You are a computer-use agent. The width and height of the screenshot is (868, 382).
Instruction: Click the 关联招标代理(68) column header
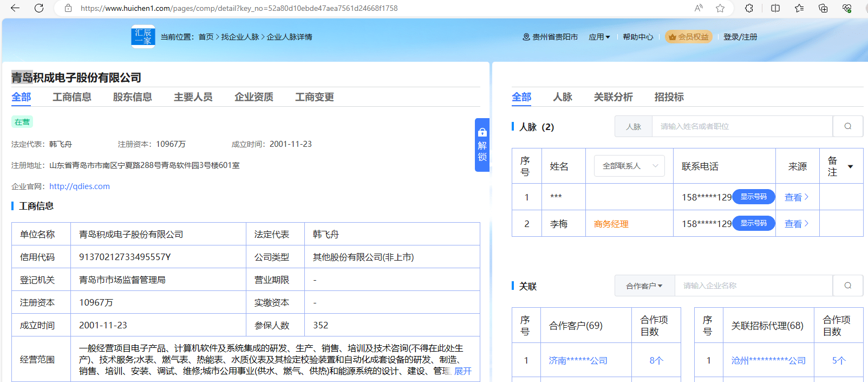tap(767, 326)
